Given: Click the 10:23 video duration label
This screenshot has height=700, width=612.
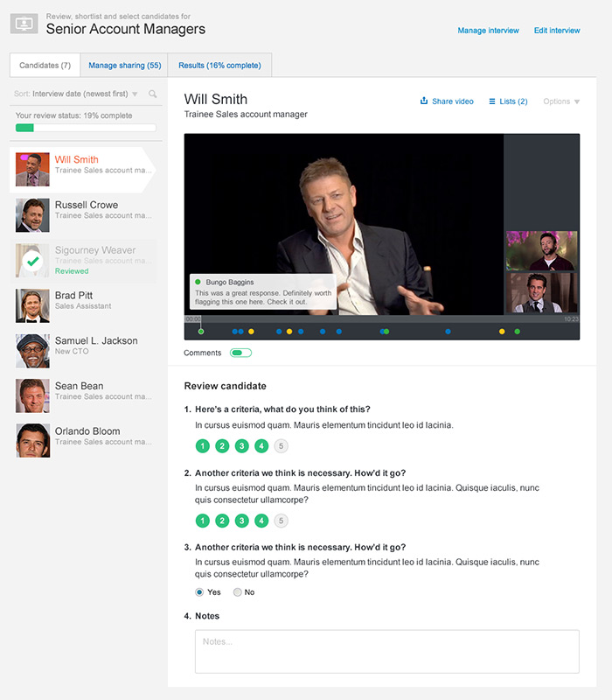Looking at the screenshot, I should [x=571, y=319].
